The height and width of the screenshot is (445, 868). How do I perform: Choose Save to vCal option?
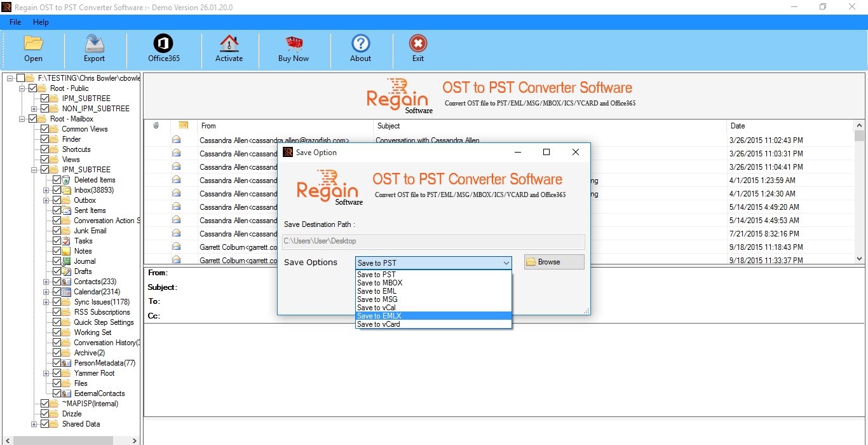coord(433,308)
